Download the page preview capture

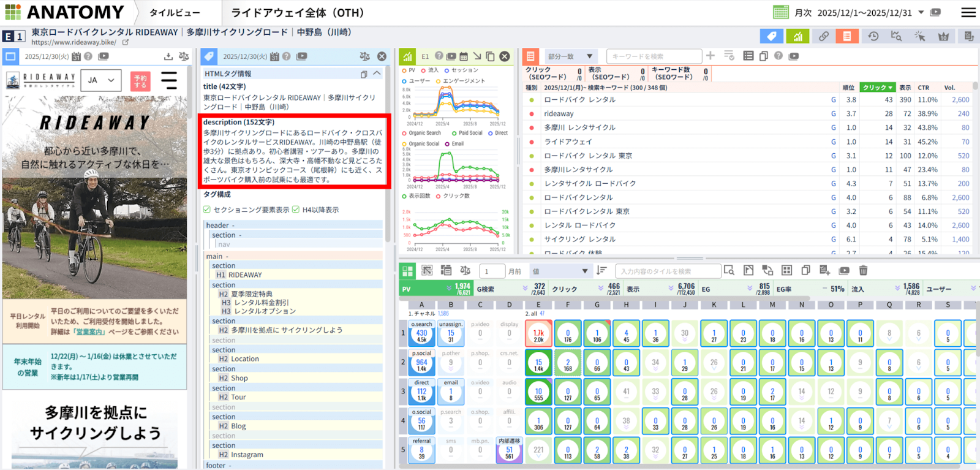tap(168, 56)
